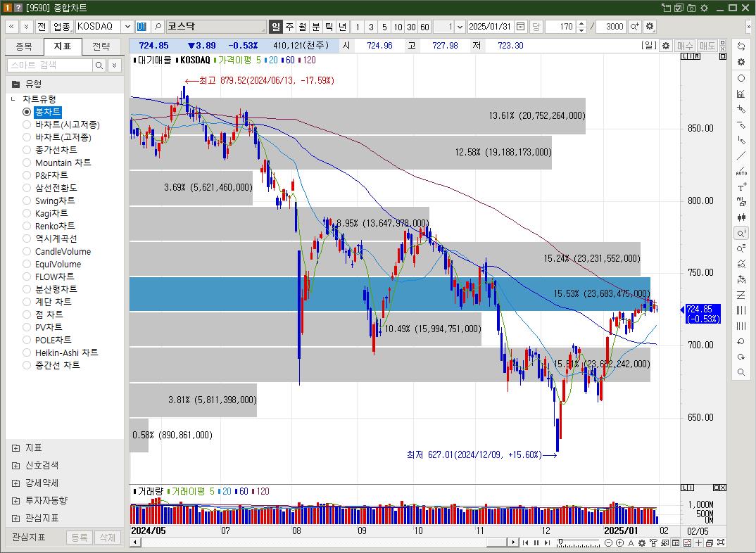The height and width of the screenshot is (553, 756).
Task: Click the 매도 sell button
Action: pyautogui.click(x=707, y=46)
